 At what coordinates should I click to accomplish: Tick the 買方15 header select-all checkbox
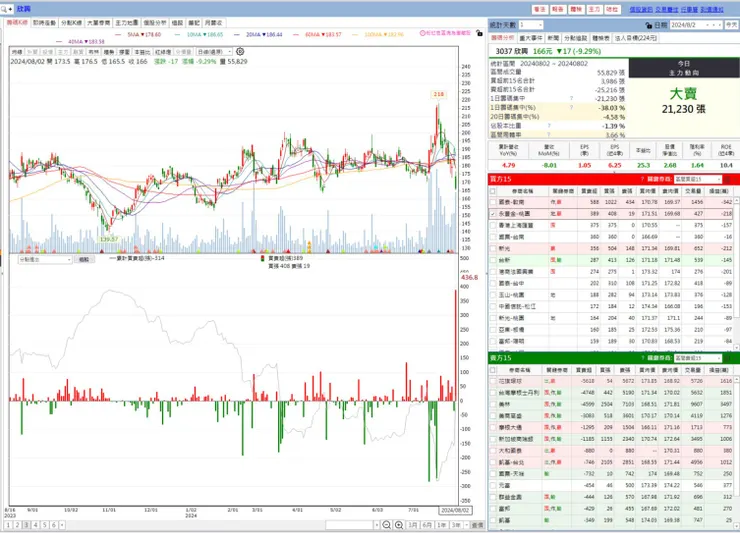(493, 191)
